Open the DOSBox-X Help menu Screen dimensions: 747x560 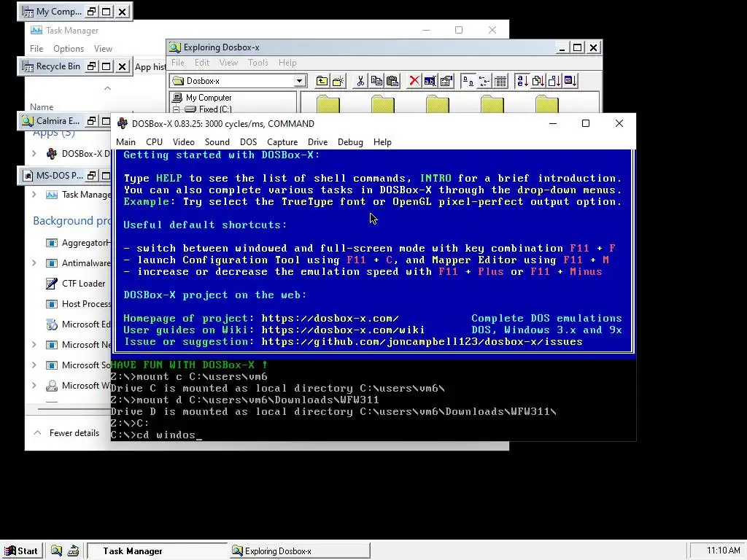[x=382, y=142]
